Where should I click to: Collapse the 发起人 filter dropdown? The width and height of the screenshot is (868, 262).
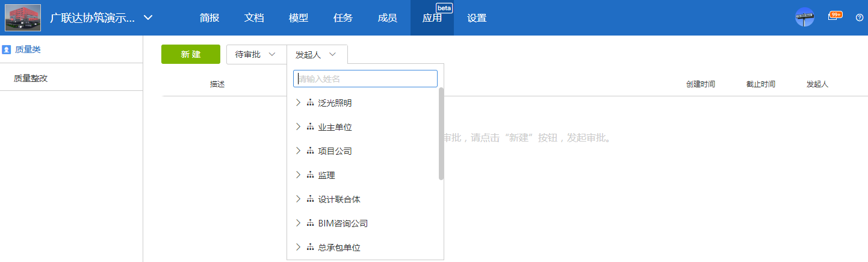pyautogui.click(x=317, y=54)
